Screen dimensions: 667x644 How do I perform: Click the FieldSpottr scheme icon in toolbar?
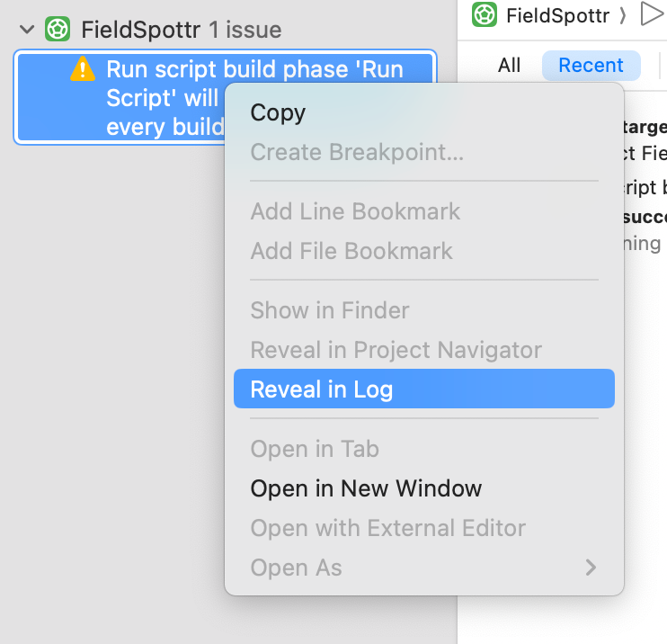click(x=485, y=15)
